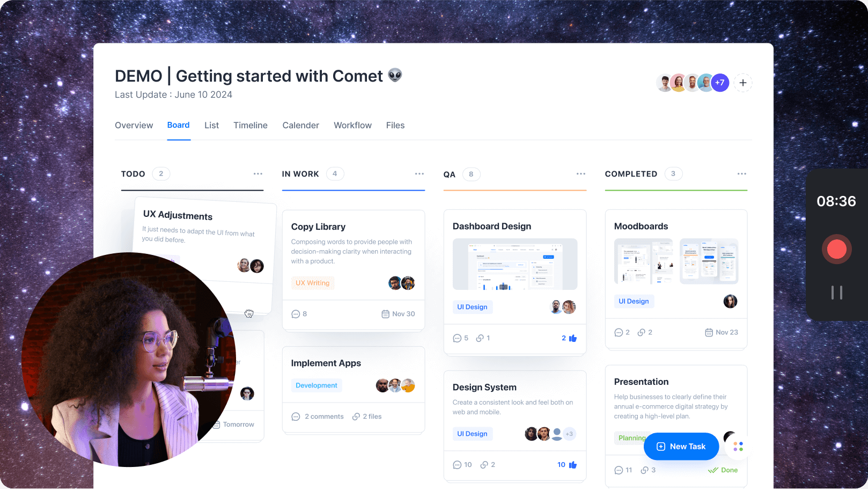Click Nov 30 calendar icon
This screenshot has width=868, height=489.
click(x=385, y=314)
